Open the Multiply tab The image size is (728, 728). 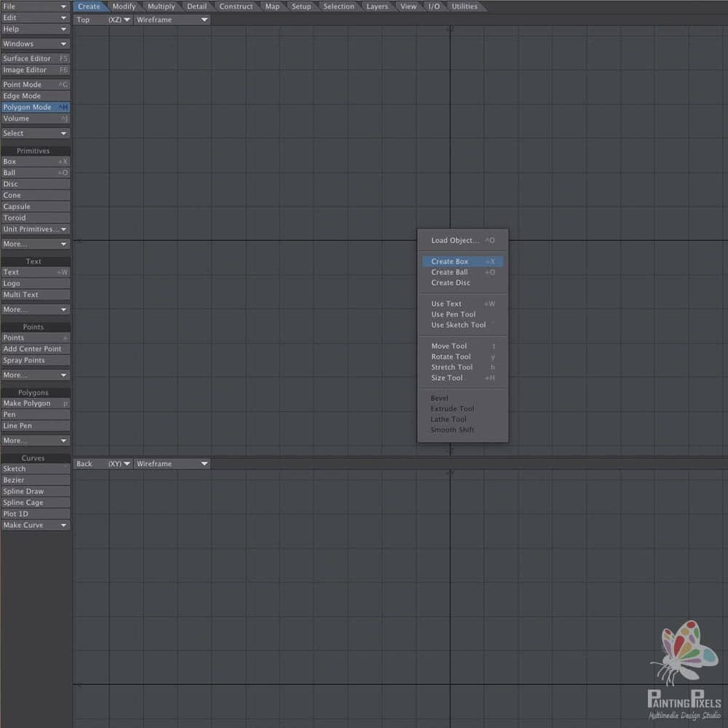pos(161,7)
